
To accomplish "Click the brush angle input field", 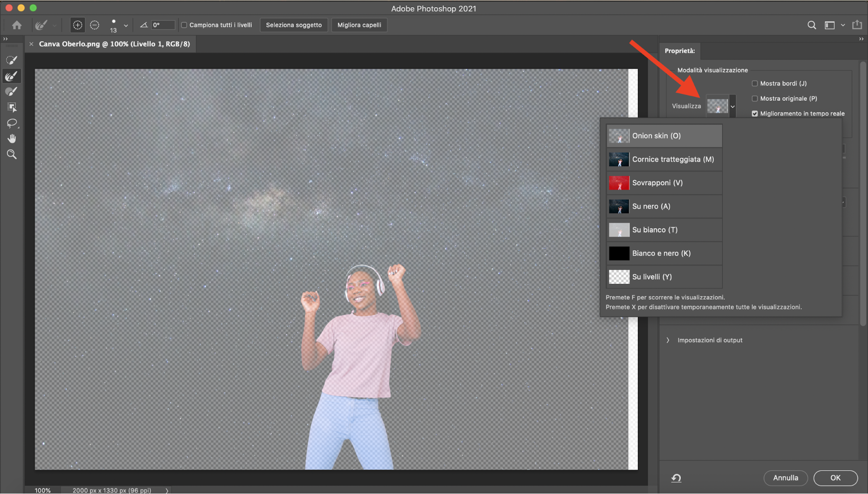I will (163, 25).
